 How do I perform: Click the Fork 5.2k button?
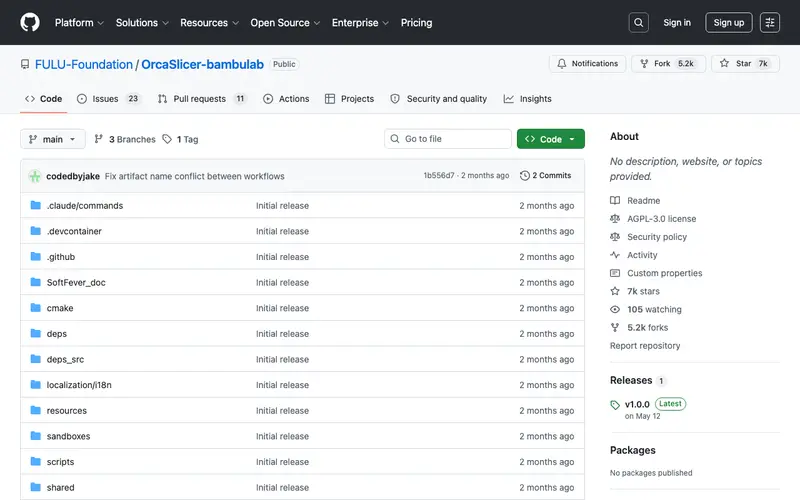(669, 64)
